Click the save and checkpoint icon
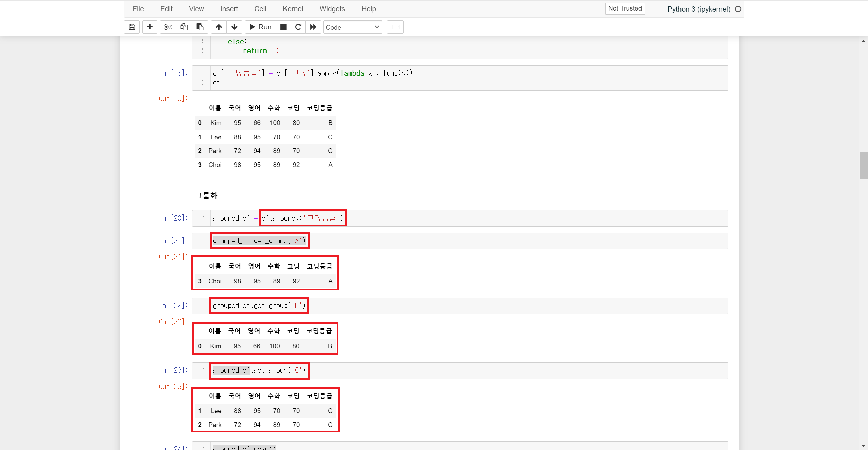 [132, 27]
